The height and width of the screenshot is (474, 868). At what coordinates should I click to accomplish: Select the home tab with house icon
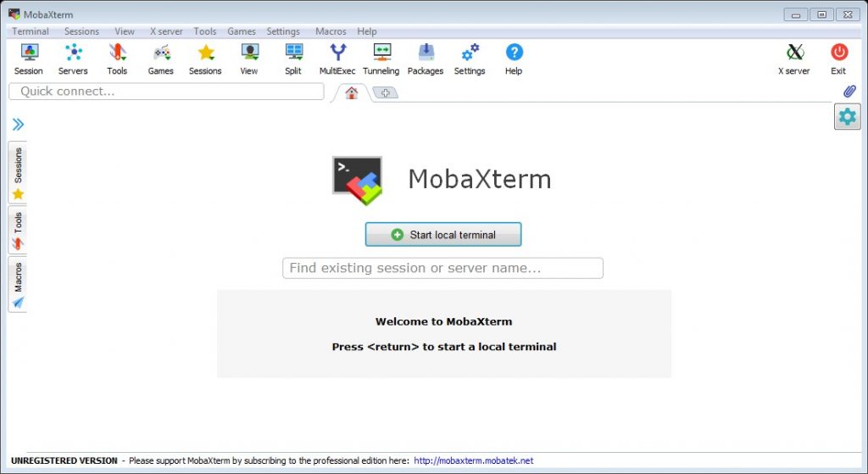click(x=352, y=93)
